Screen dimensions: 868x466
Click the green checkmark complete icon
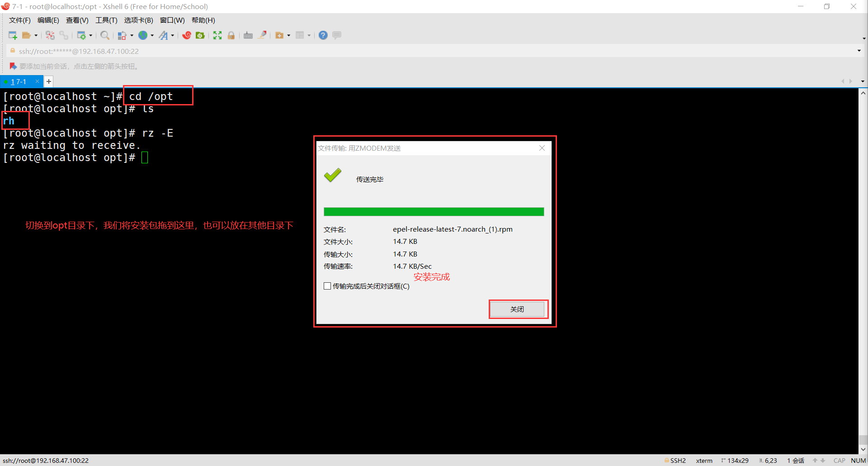tap(333, 175)
